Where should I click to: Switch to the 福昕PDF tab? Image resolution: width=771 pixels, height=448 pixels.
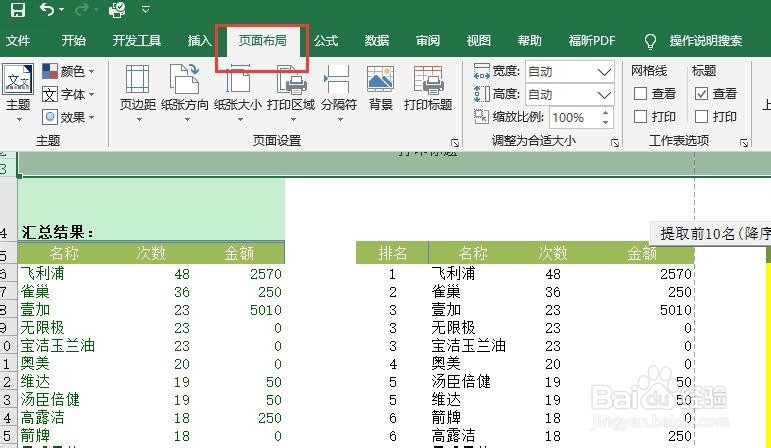pyautogui.click(x=592, y=40)
